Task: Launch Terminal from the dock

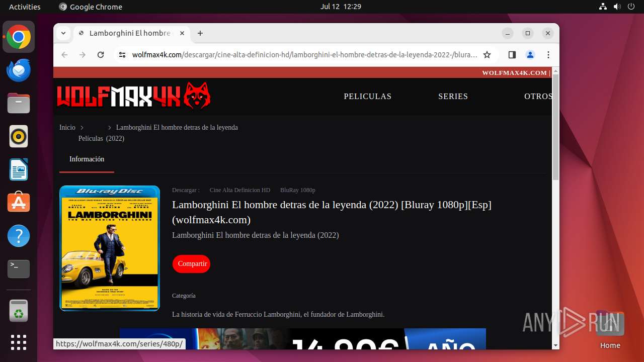Action: 19,269
